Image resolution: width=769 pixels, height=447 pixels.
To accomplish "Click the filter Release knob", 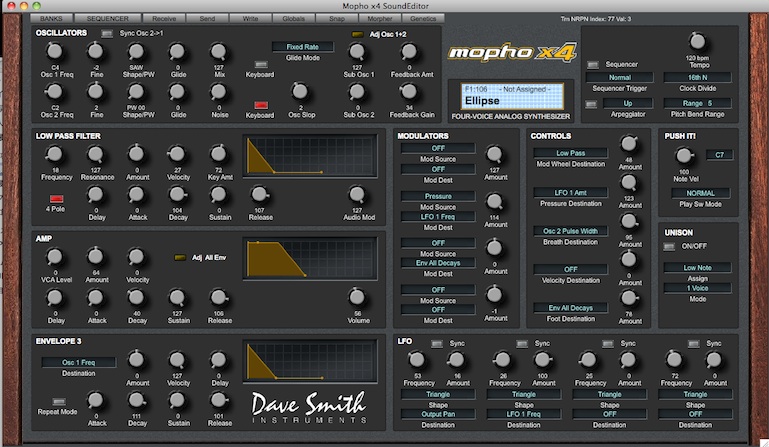I will click(259, 195).
